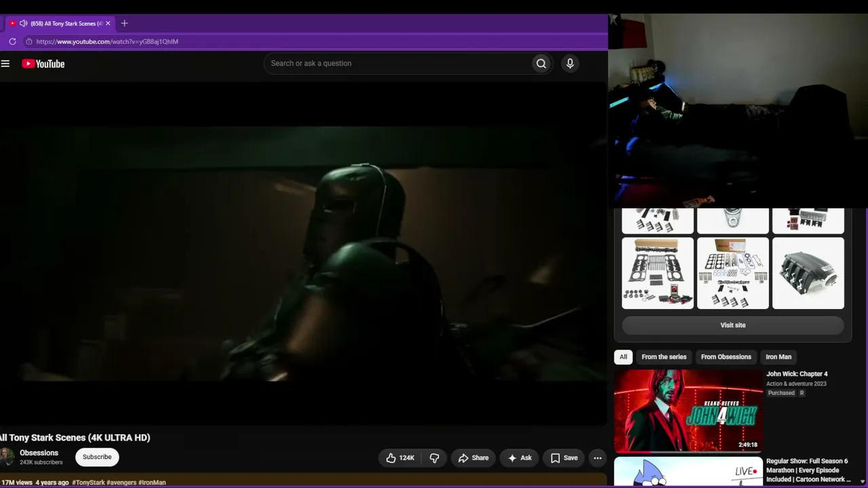Subscribe to the Obsessions channel
Viewport: 868px width, 488px height.
(x=97, y=457)
